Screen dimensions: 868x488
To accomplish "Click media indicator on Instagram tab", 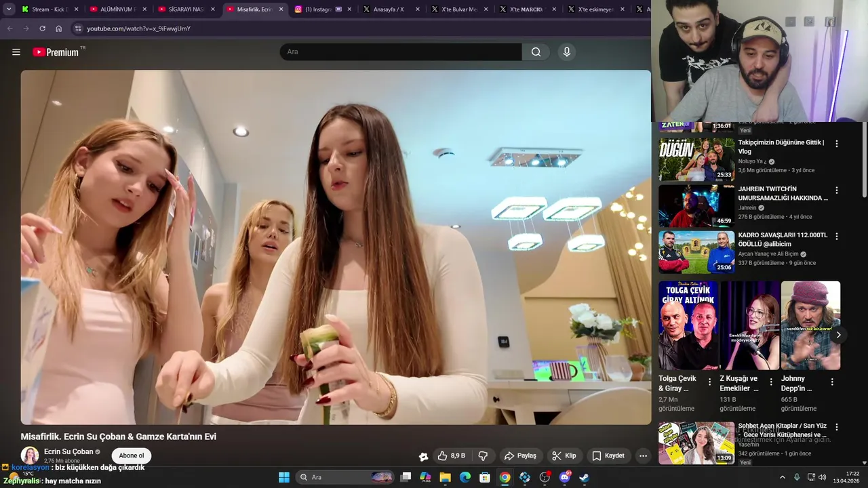I will (338, 9).
